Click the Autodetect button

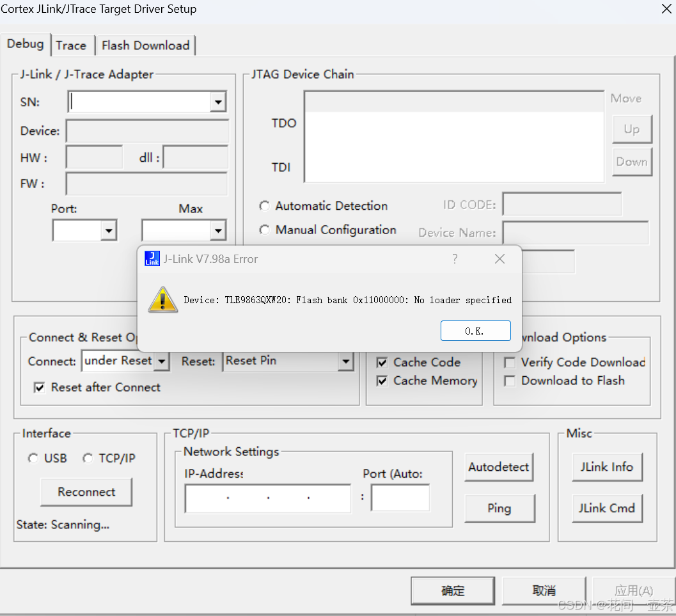click(499, 467)
